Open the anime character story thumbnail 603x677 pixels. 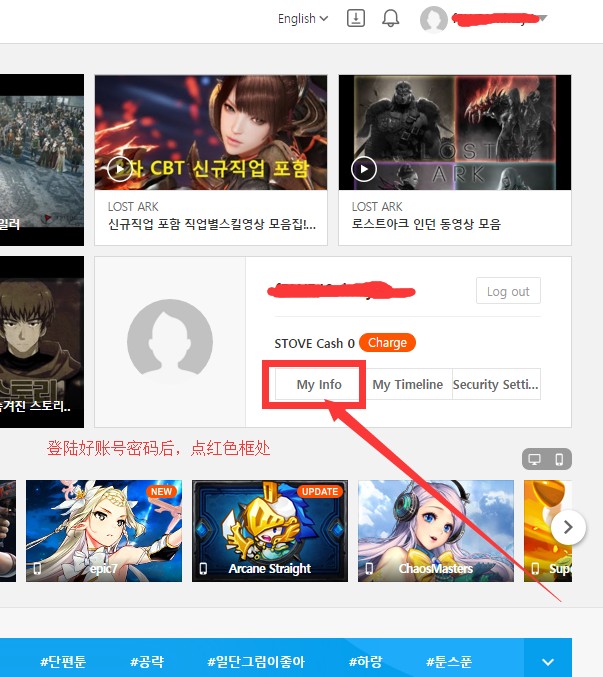[x=42, y=342]
